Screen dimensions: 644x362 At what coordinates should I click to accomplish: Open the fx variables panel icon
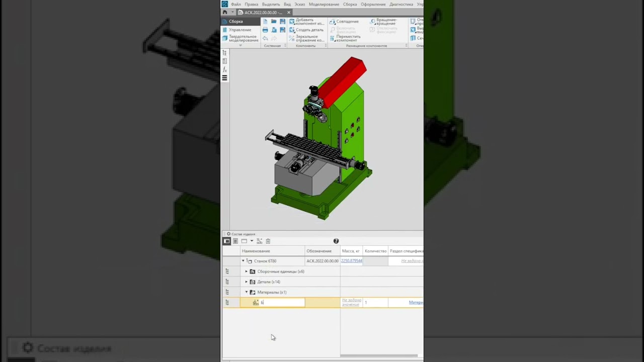point(224,69)
